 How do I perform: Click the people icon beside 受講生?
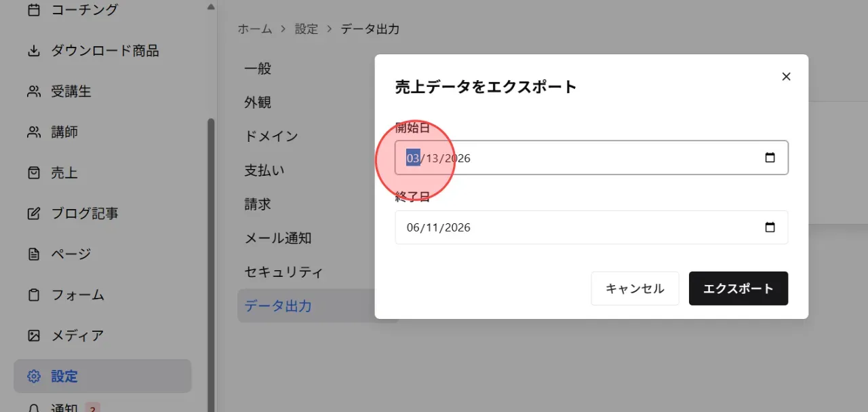pyautogui.click(x=34, y=92)
